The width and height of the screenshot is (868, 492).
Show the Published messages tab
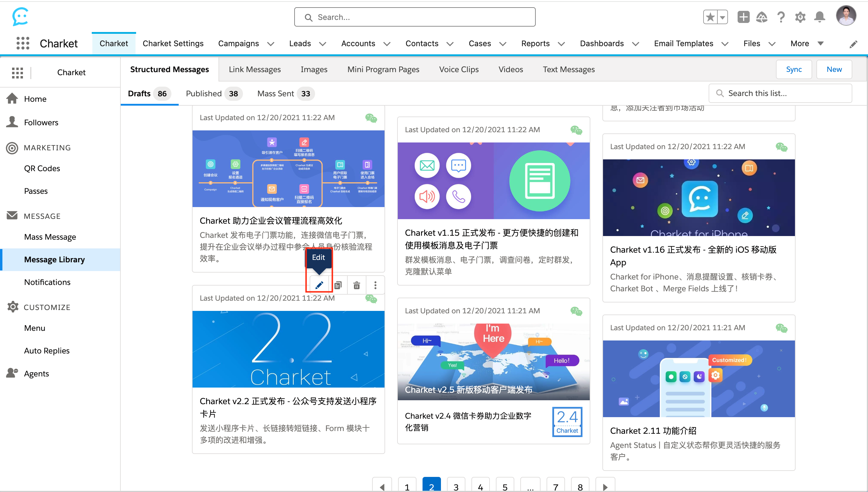[214, 94]
